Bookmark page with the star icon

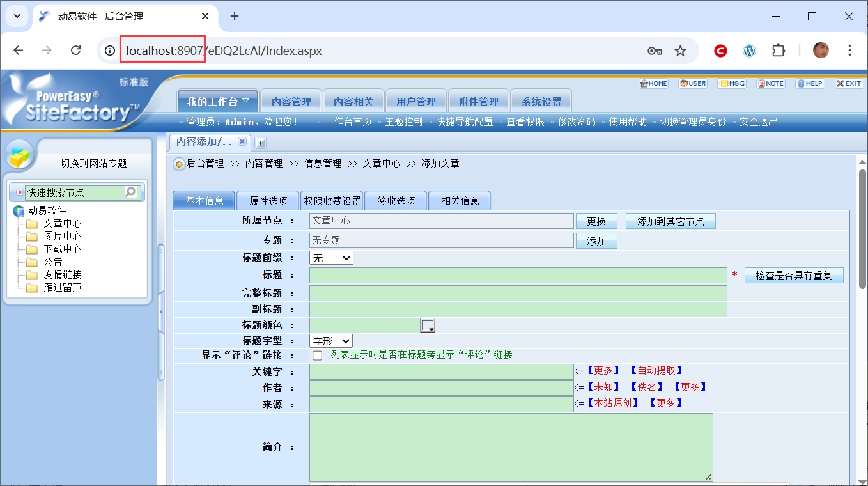coord(680,51)
